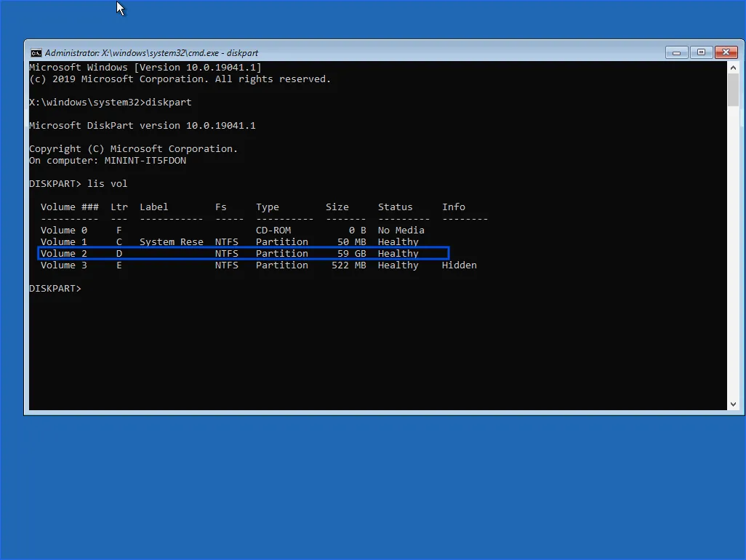Click the Volume 0 CD-ROM row
Viewport: 746px width, 560px height.
tap(233, 231)
